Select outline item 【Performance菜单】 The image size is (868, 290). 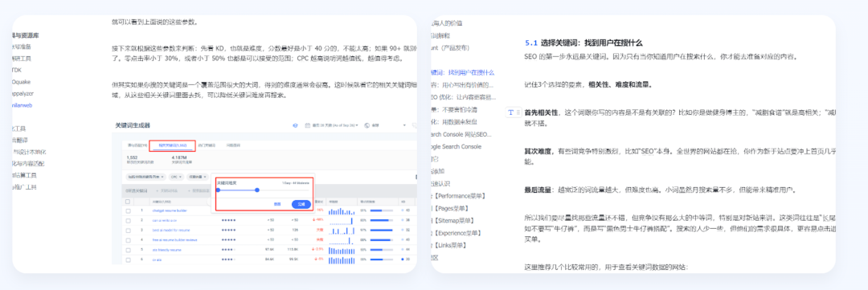458,195
